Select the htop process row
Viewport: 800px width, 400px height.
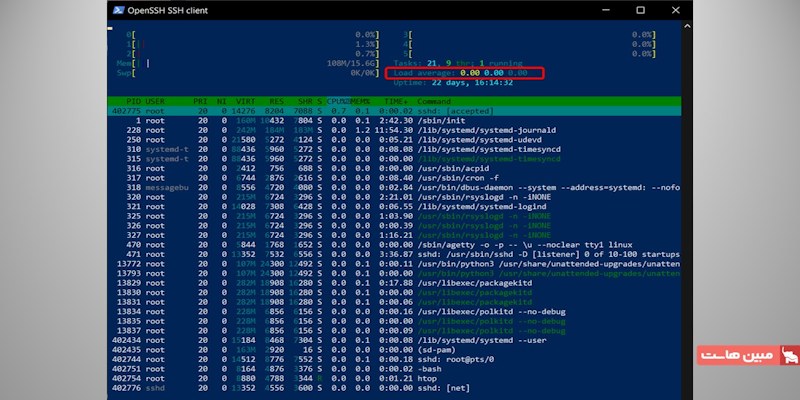(x=394, y=379)
